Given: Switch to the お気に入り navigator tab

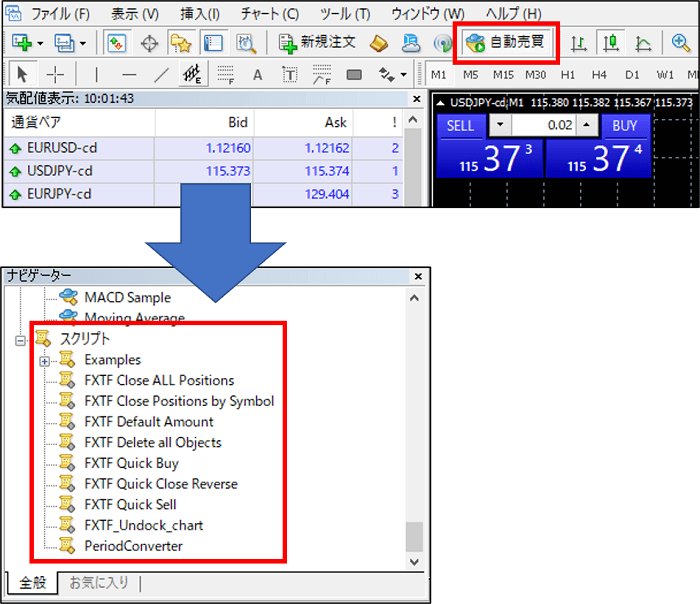Looking at the screenshot, I should pos(99,583).
